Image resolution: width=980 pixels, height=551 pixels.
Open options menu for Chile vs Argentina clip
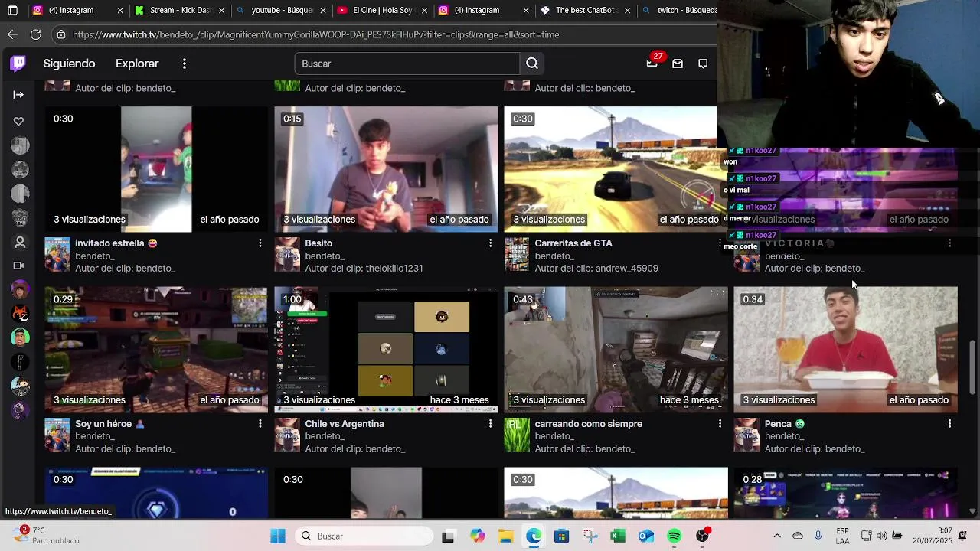coord(490,424)
